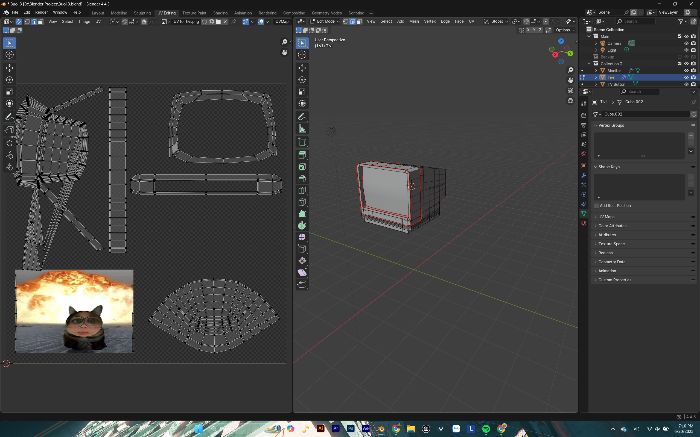Select the Extrude Region tool

[302, 154]
